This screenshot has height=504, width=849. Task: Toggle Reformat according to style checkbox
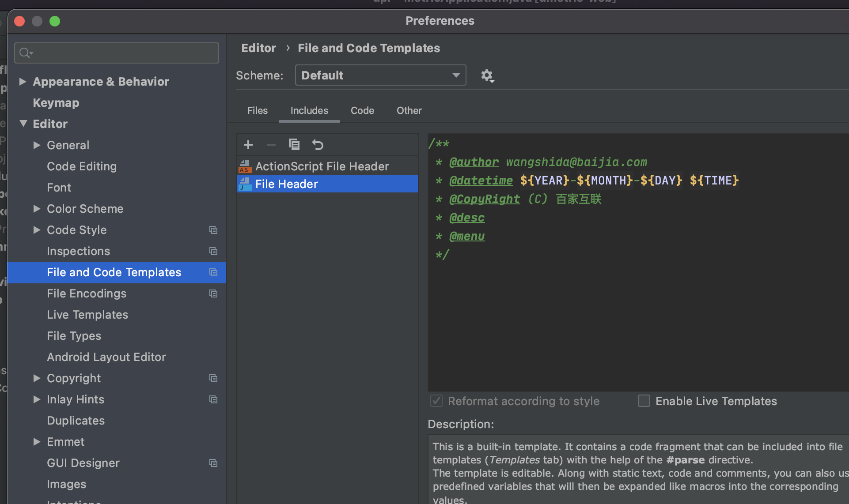click(x=436, y=401)
